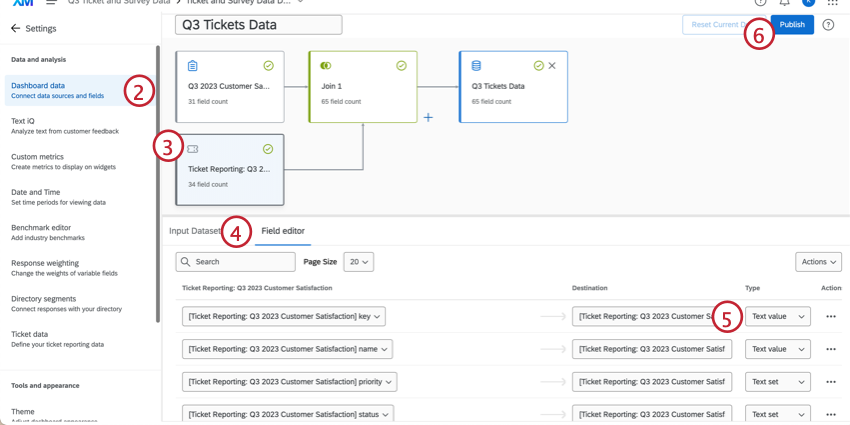Click the help question mark icon beside Publish

coord(828,25)
